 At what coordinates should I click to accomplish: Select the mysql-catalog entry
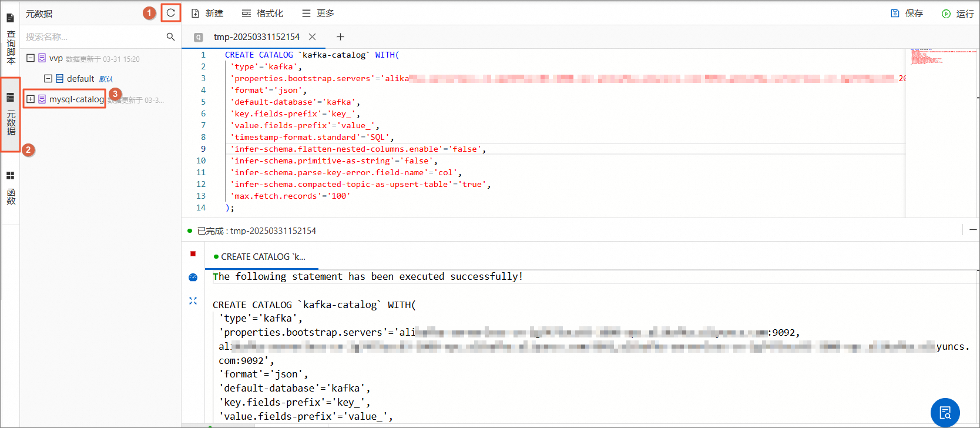[76, 99]
